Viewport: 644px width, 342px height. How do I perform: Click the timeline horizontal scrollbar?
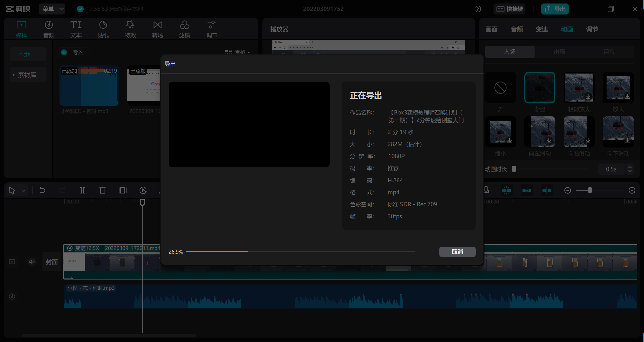click(x=109, y=335)
